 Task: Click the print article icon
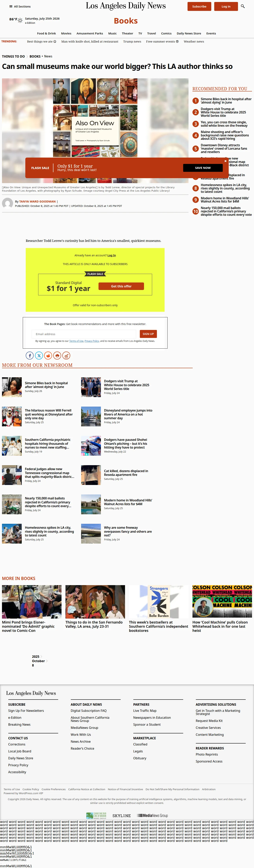click(57, 356)
